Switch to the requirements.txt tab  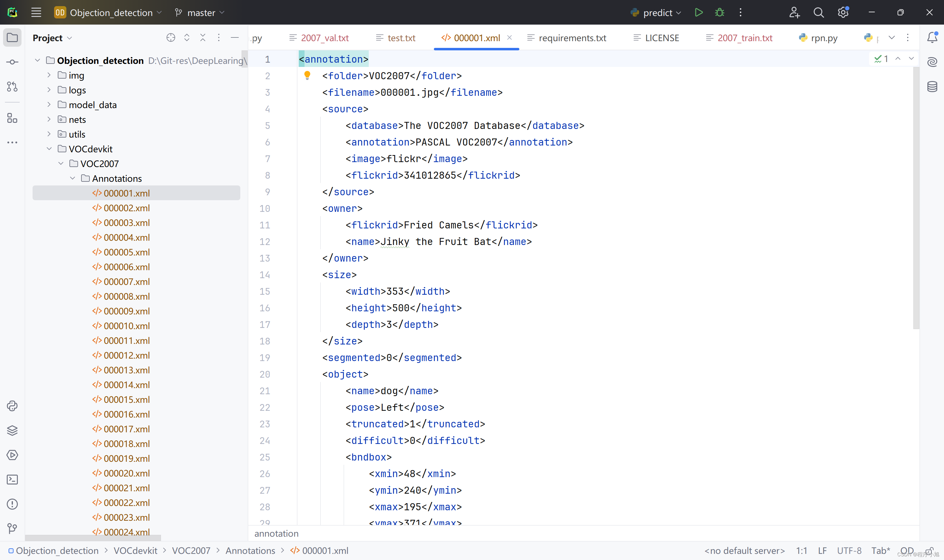pyautogui.click(x=572, y=38)
